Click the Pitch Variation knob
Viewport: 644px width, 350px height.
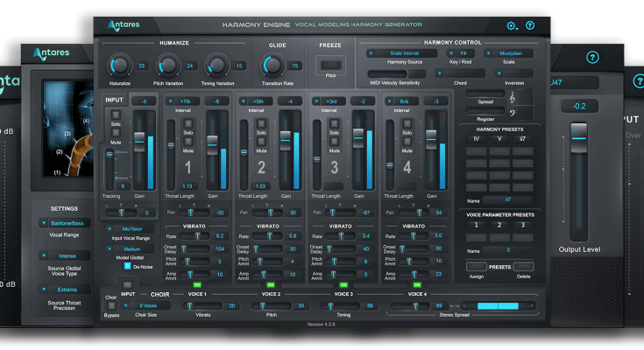tap(168, 66)
